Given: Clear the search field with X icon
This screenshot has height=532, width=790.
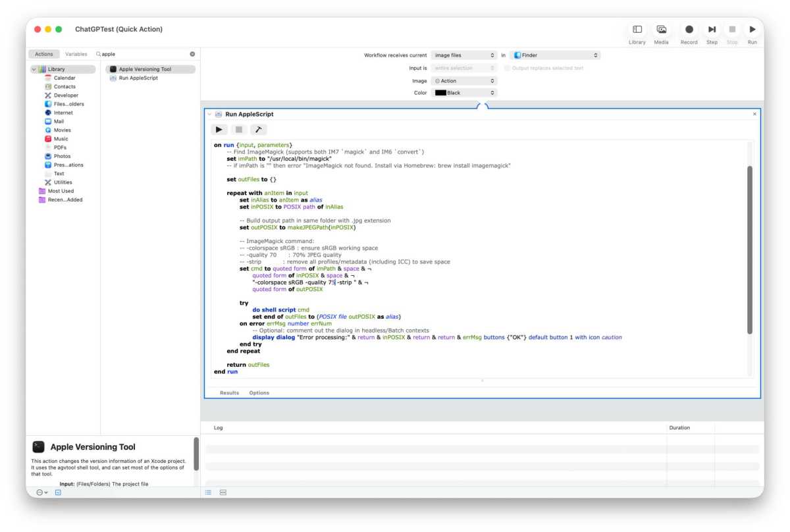Looking at the screenshot, I should point(193,54).
